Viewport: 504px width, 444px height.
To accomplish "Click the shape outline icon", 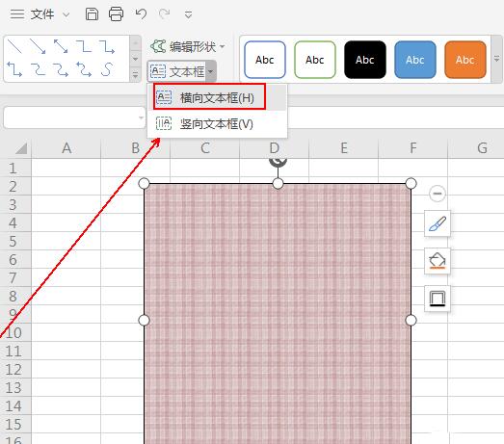I will [x=438, y=299].
